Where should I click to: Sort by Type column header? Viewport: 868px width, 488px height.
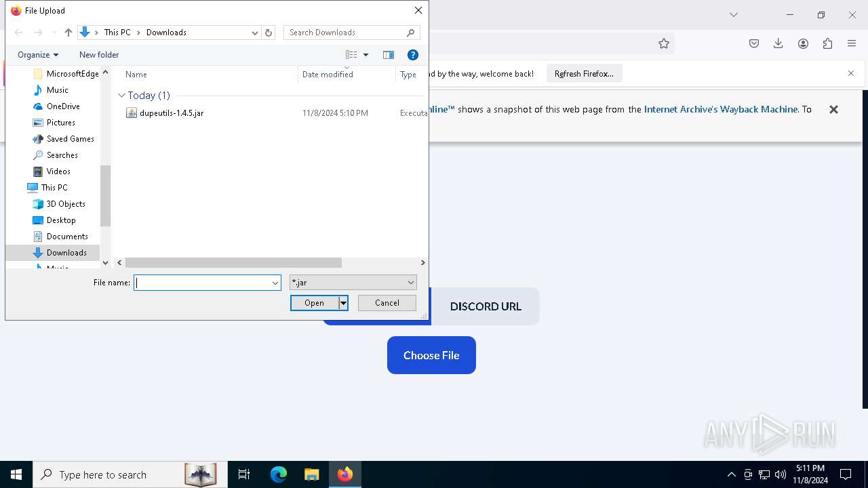(x=408, y=75)
